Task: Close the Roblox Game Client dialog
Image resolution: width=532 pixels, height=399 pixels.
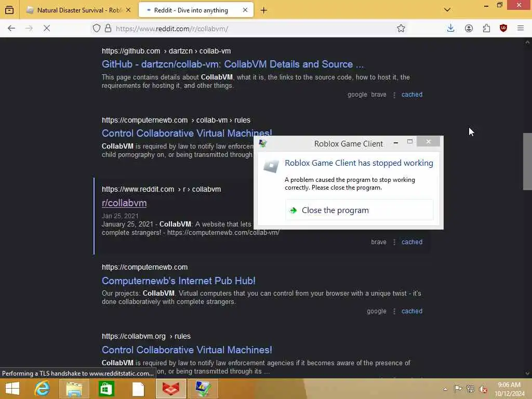Action: 428,141
